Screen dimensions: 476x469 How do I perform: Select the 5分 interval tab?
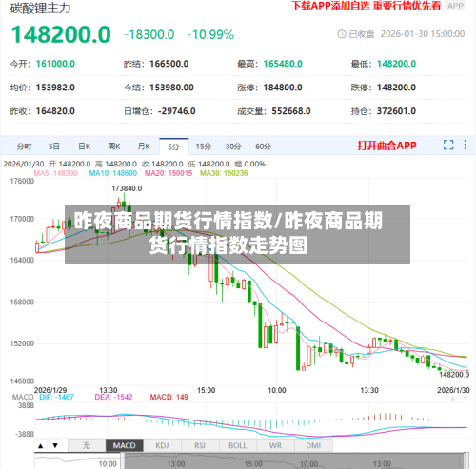[x=174, y=147]
